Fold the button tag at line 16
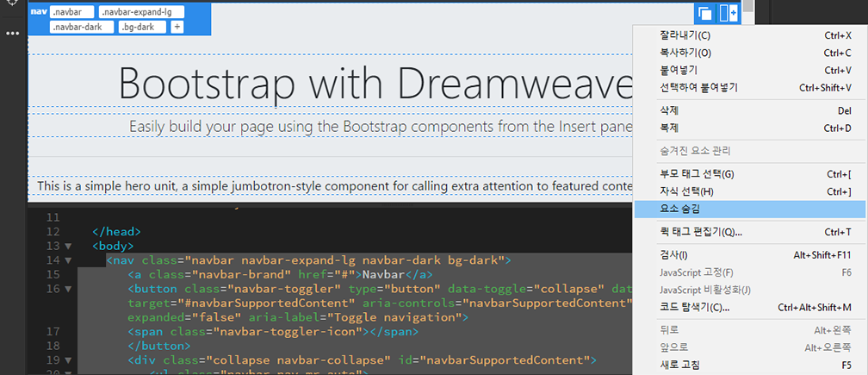The image size is (868, 375). click(68, 288)
